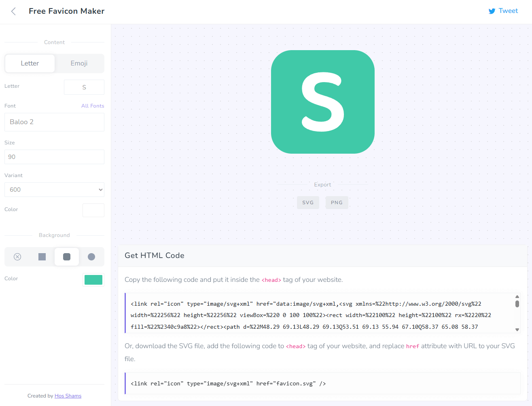
Task: Export the favicon as PNG
Action: (x=337, y=203)
